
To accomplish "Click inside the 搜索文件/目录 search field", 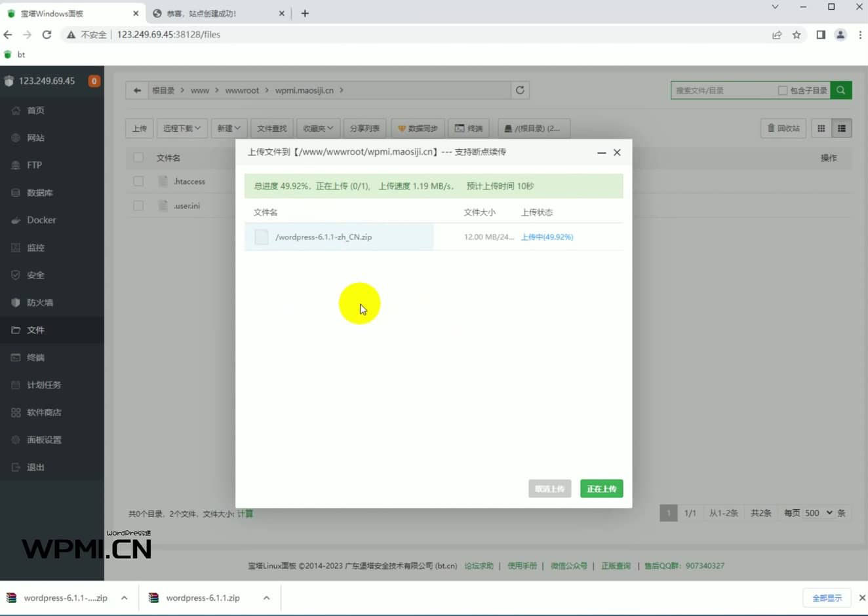I will coord(715,90).
